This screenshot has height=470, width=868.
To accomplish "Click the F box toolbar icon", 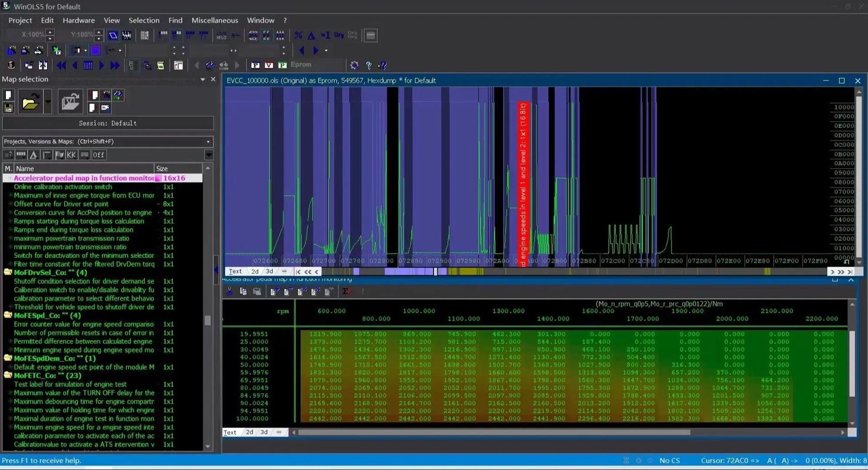I will (x=256, y=65).
